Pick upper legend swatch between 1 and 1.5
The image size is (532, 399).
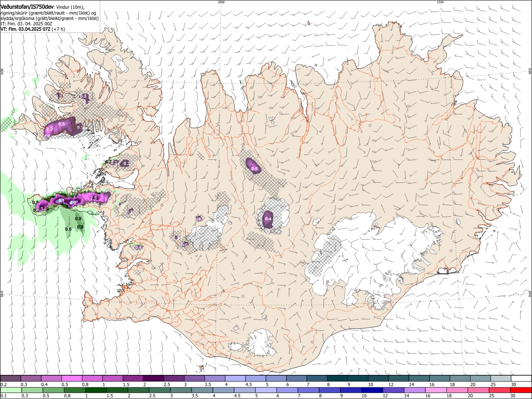112,379
